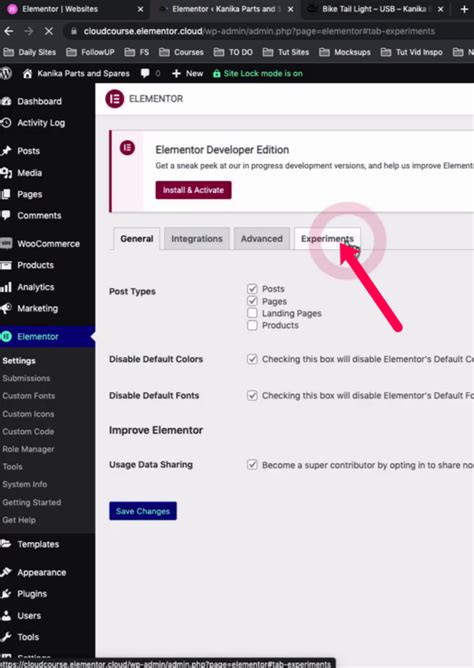Open the FS bookmark folder
This screenshot has width=474, height=668.
click(137, 52)
